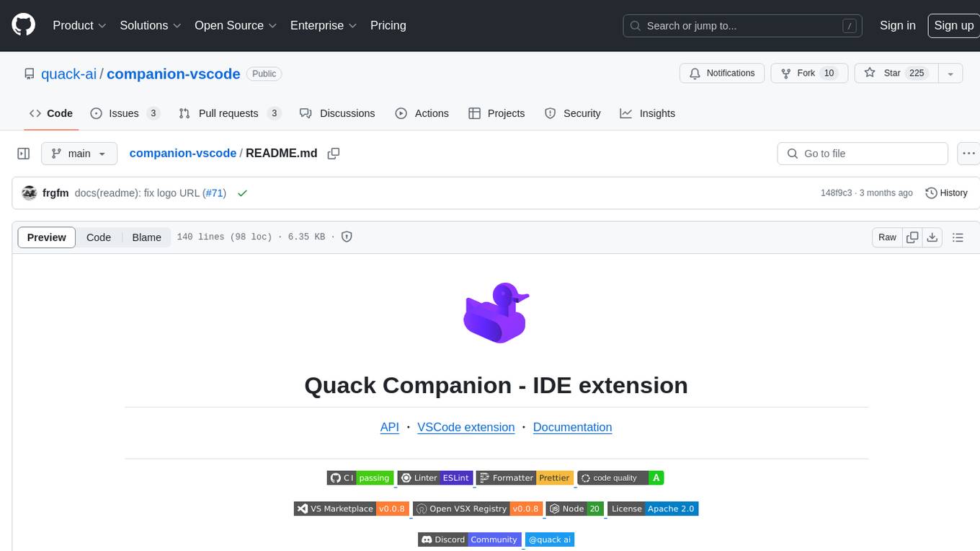Click companion-vscode breadcrumb link
Screen dimensions: 980x551
pyautogui.click(x=183, y=153)
